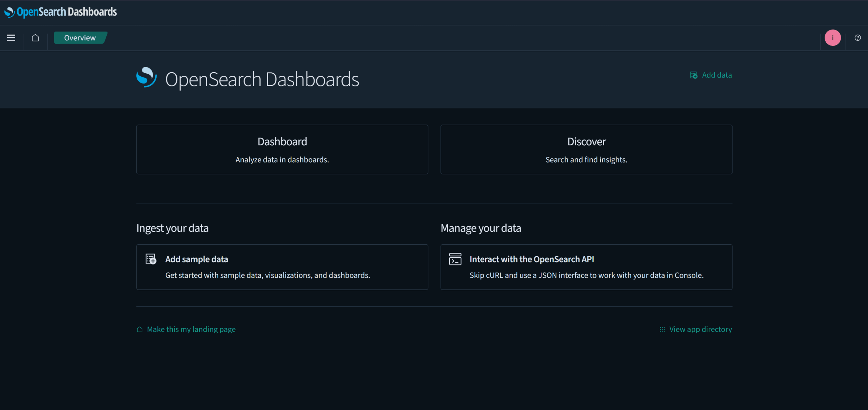
Task: Select the Overview tab
Action: click(80, 38)
